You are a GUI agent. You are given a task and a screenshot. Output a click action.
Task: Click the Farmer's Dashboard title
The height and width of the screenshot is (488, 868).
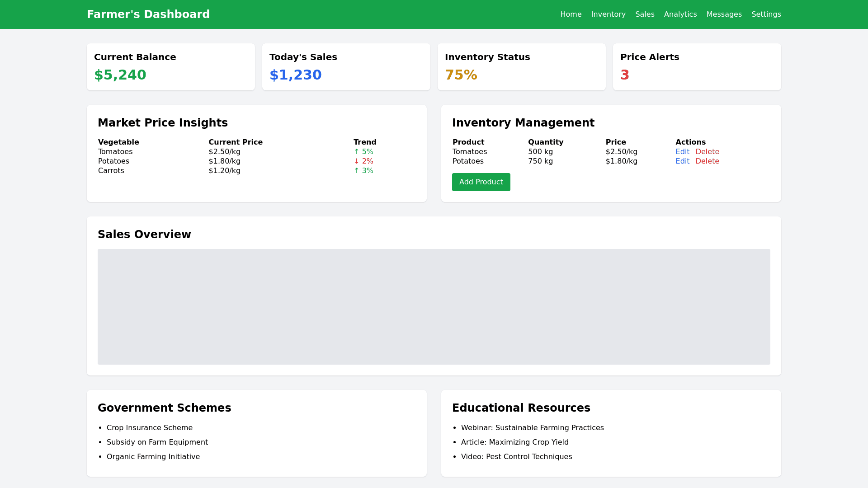(148, 14)
